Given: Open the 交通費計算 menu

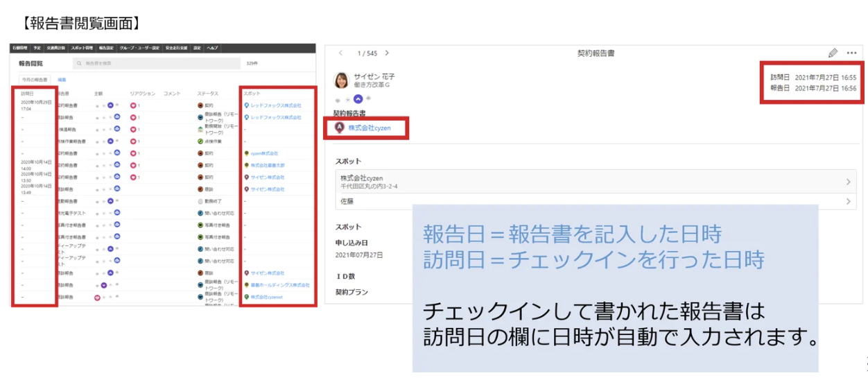Looking at the screenshot, I should [x=55, y=48].
